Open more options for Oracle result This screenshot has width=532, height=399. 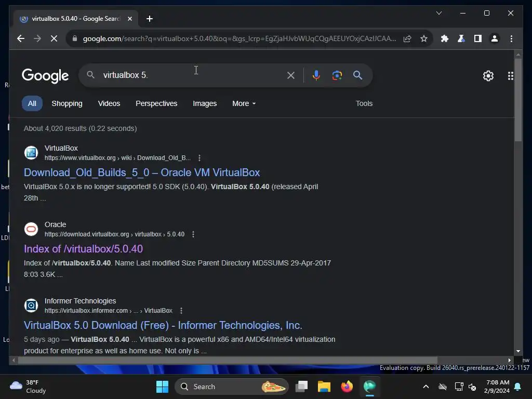(193, 234)
